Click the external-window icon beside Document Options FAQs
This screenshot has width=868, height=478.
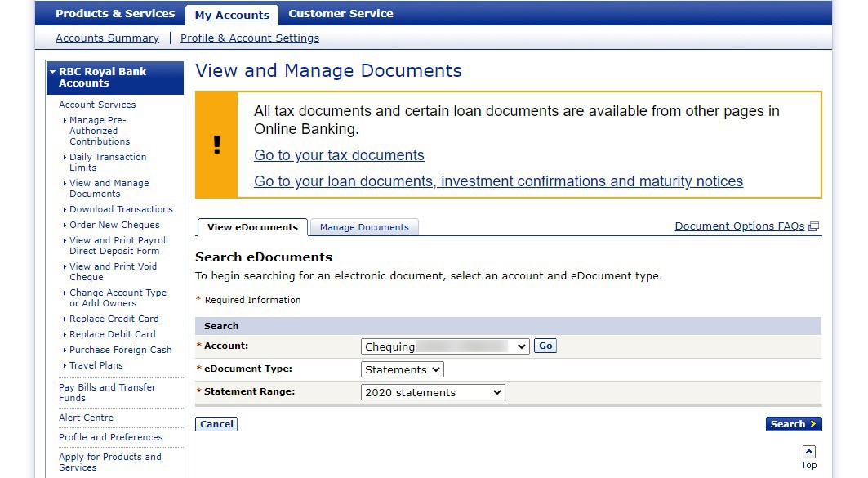[814, 226]
